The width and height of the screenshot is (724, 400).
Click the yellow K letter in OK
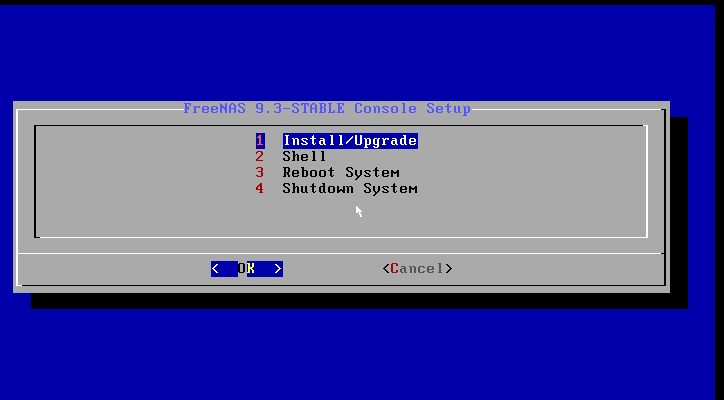(x=251, y=268)
